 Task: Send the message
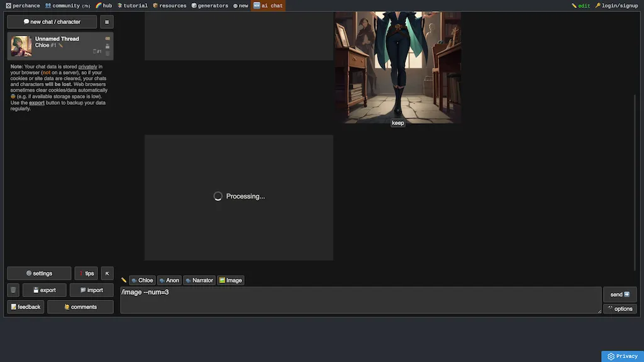[x=619, y=294]
